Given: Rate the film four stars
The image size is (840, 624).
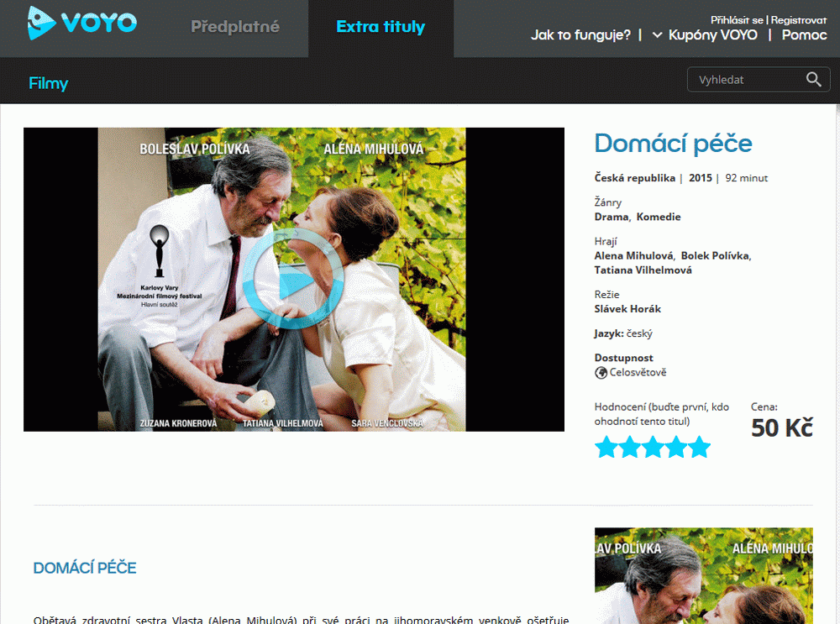Looking at the screenshot, I should coord(675,448).
